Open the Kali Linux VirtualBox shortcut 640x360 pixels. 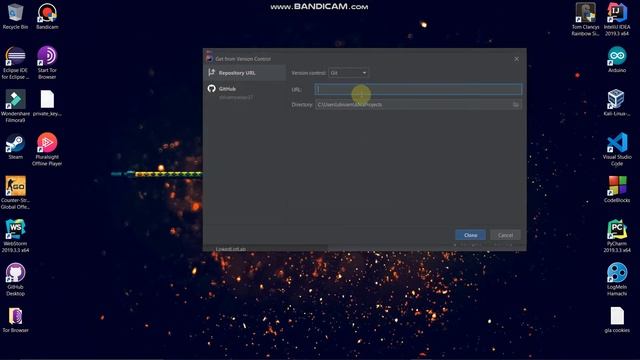(x=617, y=103)
